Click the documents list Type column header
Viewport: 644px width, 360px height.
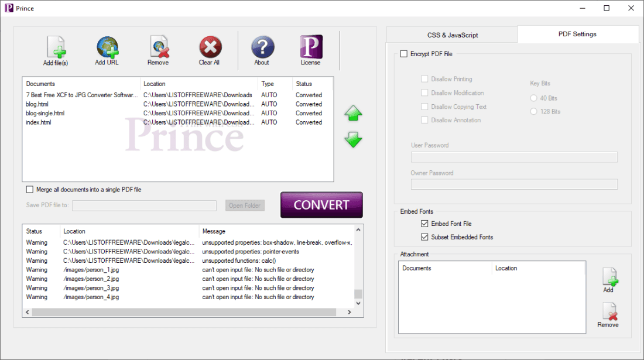275,84
